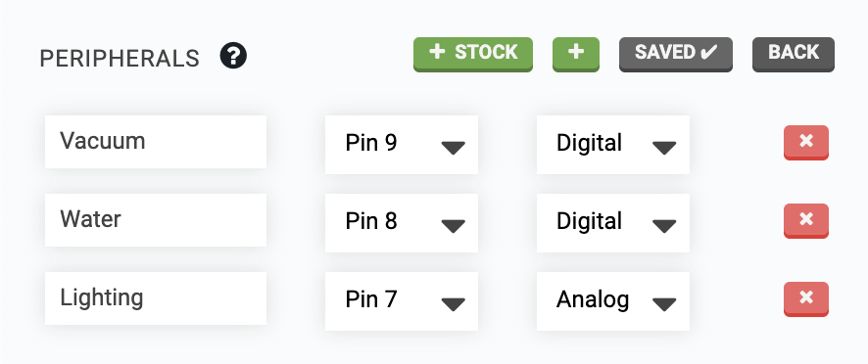
Task: Click the arrow beside Analog
Action: pyautogui.click(x=664, y=304)
